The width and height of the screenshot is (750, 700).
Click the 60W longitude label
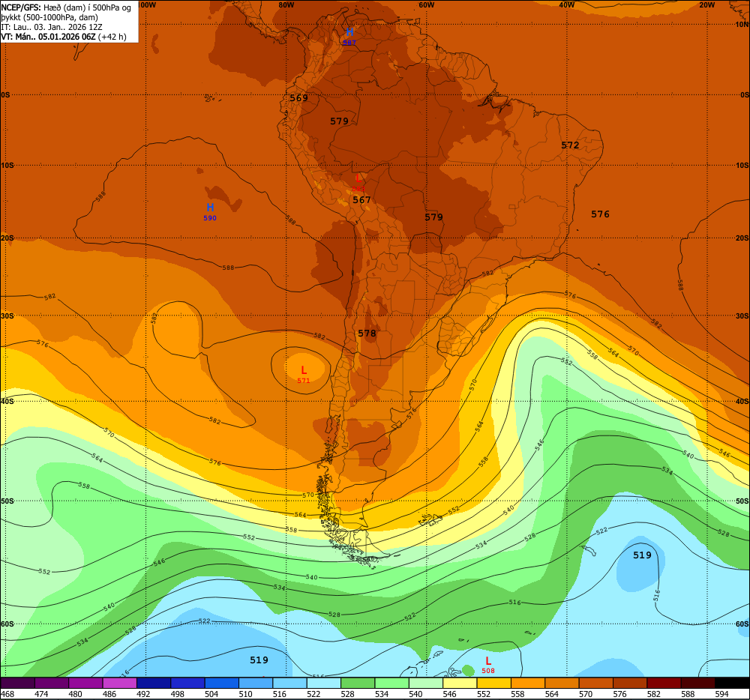coord(426,4)
